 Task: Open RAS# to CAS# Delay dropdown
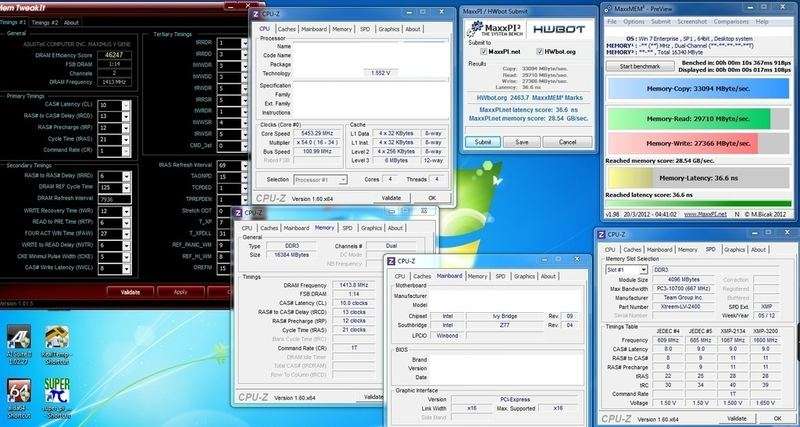click(127, 116)
